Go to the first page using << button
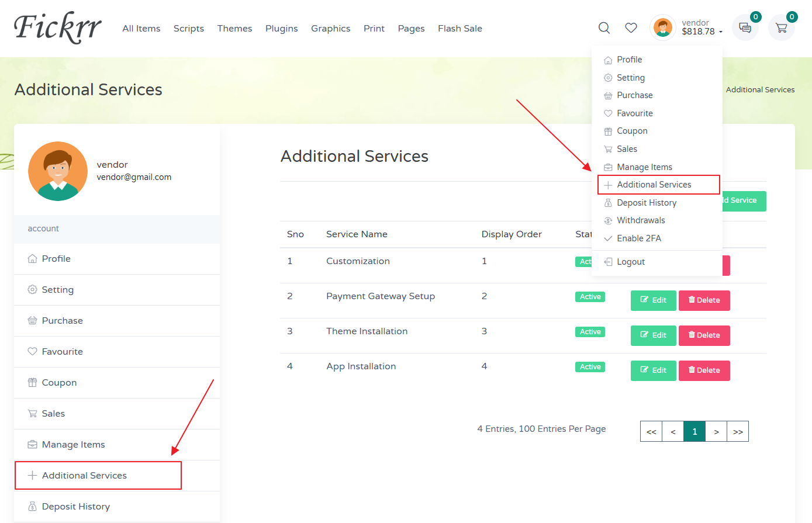812x523 pixels. click(651, 432)
